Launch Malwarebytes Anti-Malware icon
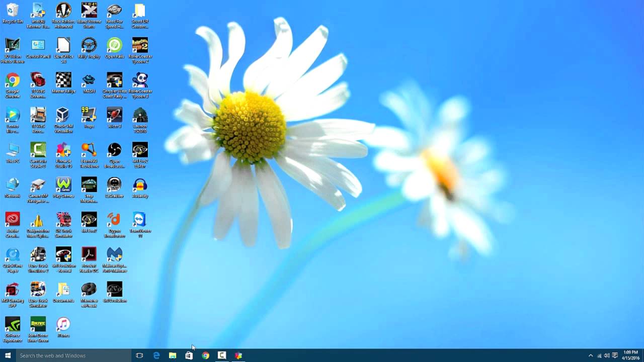644x362 pixels. coord(115,259)
